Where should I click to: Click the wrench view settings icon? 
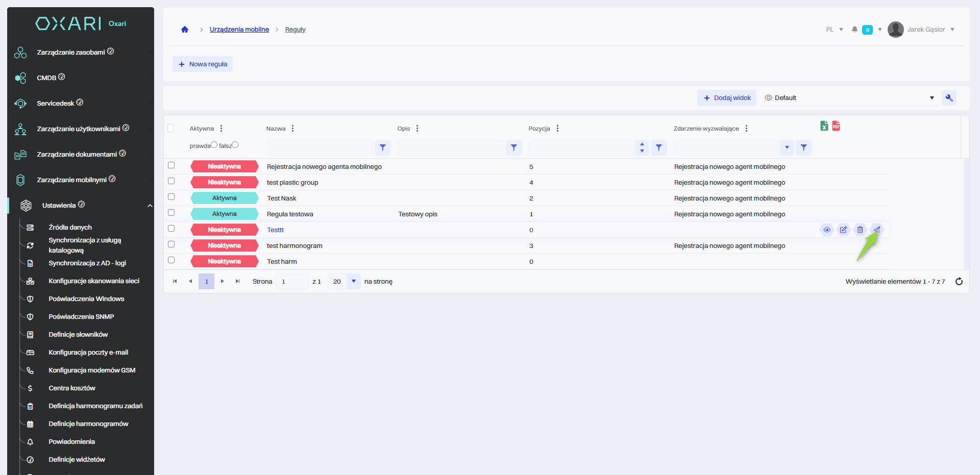(x=949, y=98)
